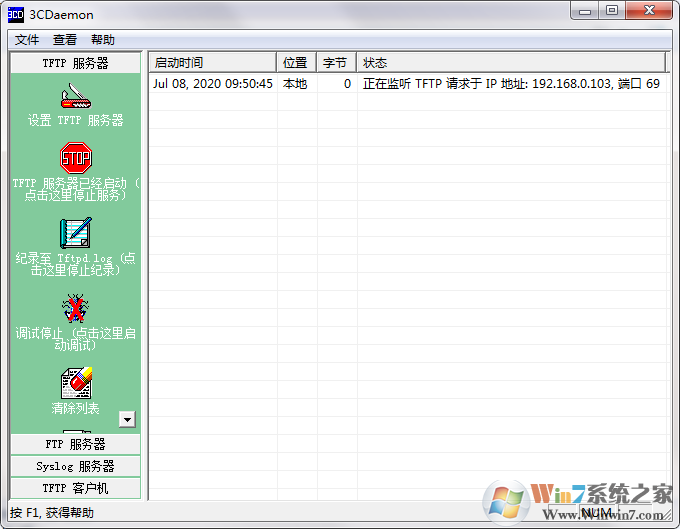Select the TFTP 服务器 sidebar tab
Viewport: 680px width, 529px height.
75,63
